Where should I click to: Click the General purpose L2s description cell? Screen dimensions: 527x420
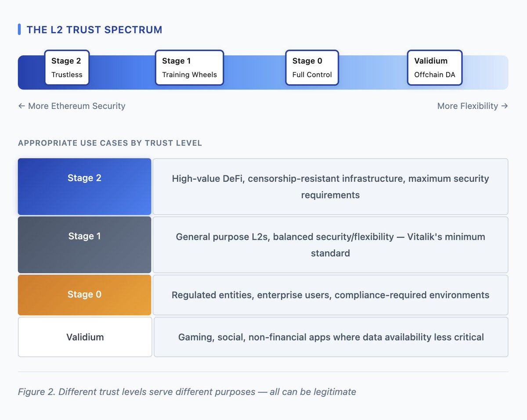330,244
